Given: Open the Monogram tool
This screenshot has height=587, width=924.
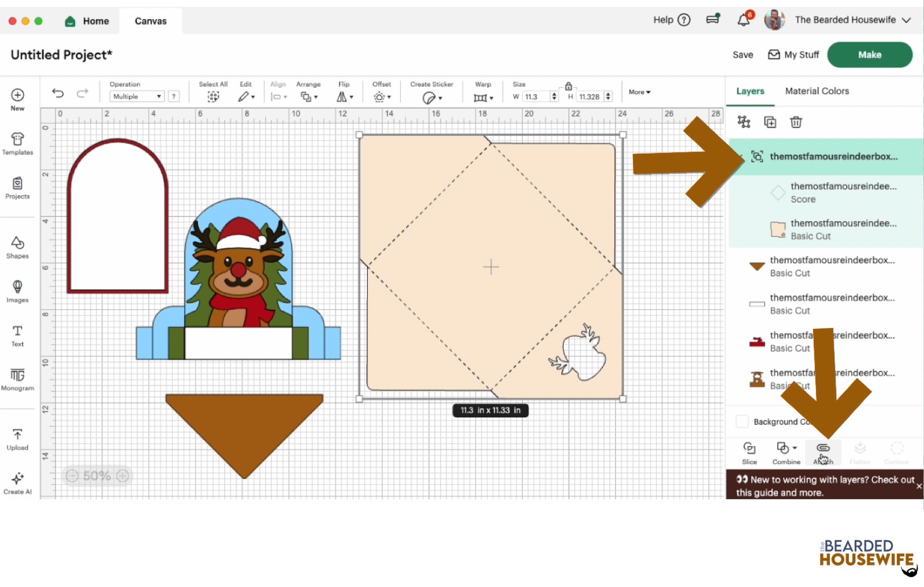Looking at the screenshot, I should pos(17,379).
